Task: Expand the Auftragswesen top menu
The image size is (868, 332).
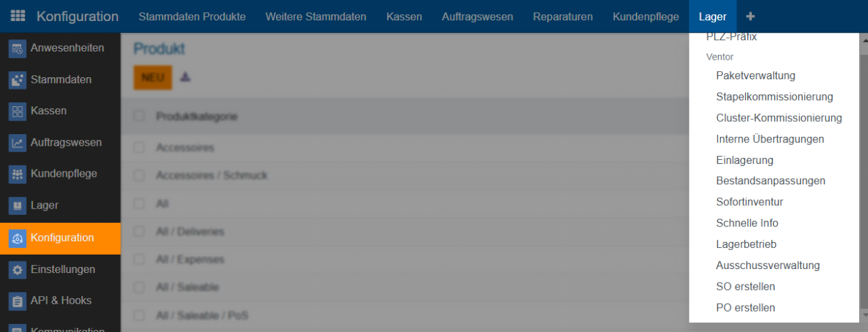Action: click(x=477, y=16)
